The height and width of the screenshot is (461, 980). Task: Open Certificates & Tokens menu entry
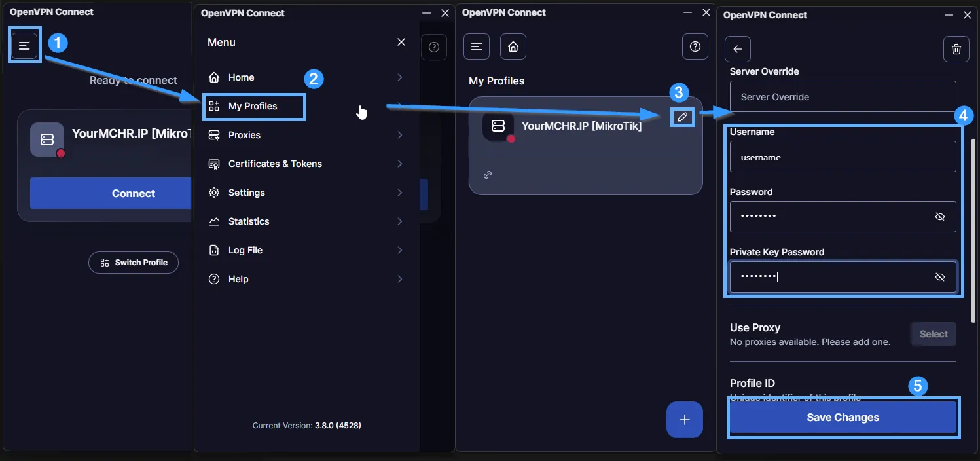(x=306, y=164)
